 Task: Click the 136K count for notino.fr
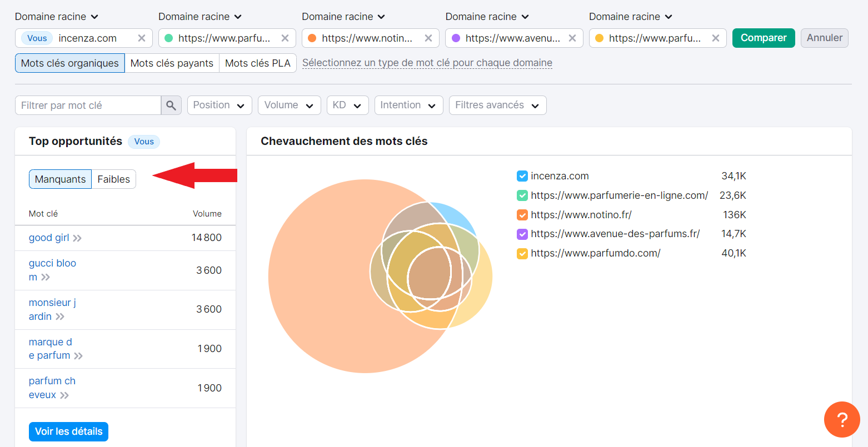point(735,215)
